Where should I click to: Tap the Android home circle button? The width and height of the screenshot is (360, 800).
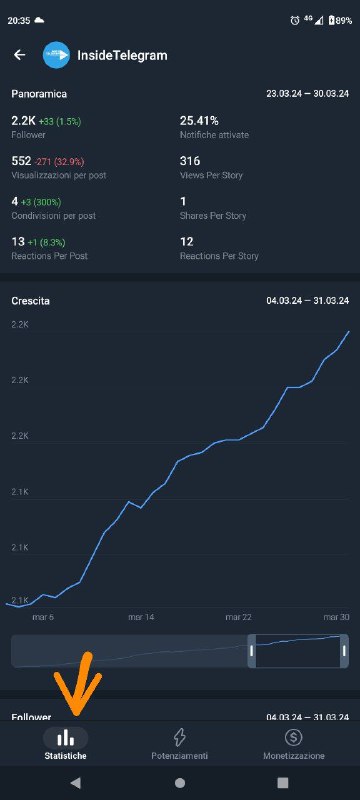tap(179, 783)
